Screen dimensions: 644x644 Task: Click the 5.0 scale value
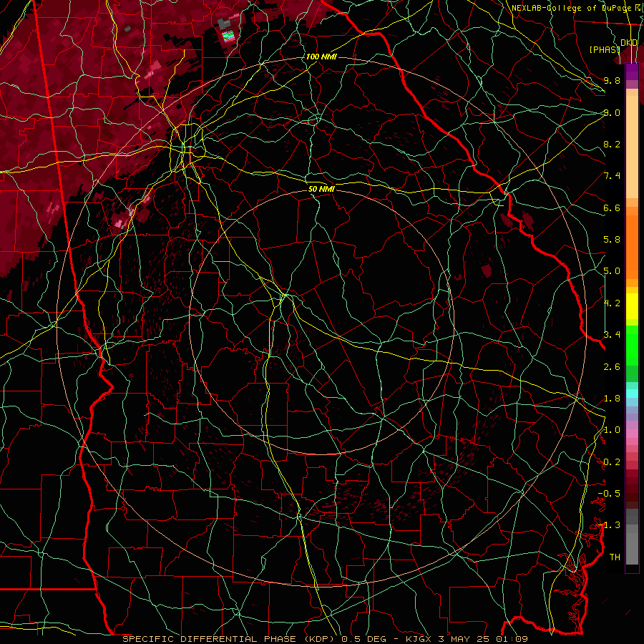pyautogui.click(x=612, y=271)
